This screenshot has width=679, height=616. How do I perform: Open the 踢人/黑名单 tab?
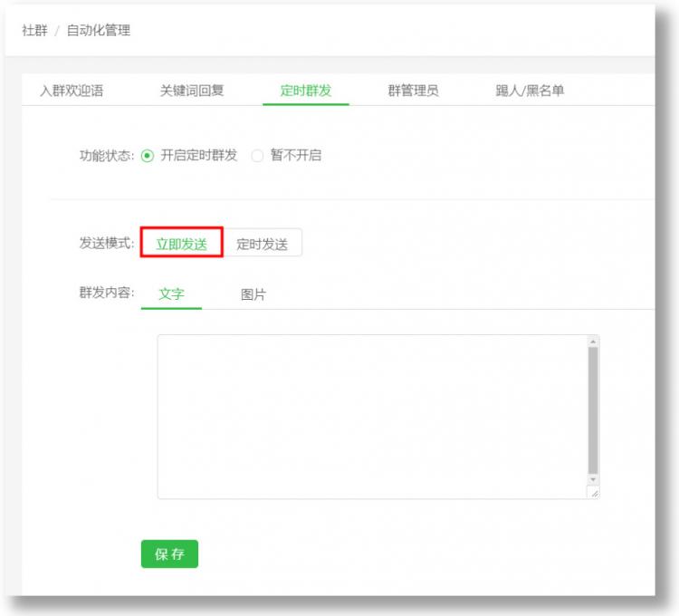(x=530, y=91)
